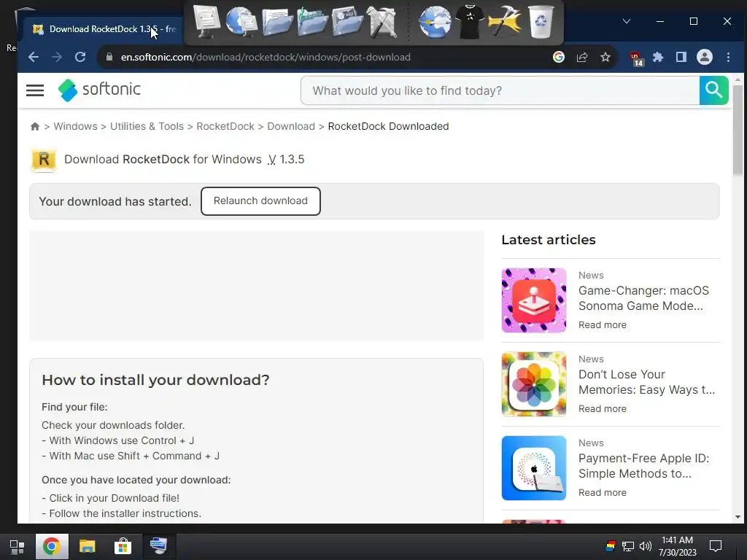This screenshot has width=747, height=560.
Task: Click the 'Your download has started.' text
Action: (115, 201)
